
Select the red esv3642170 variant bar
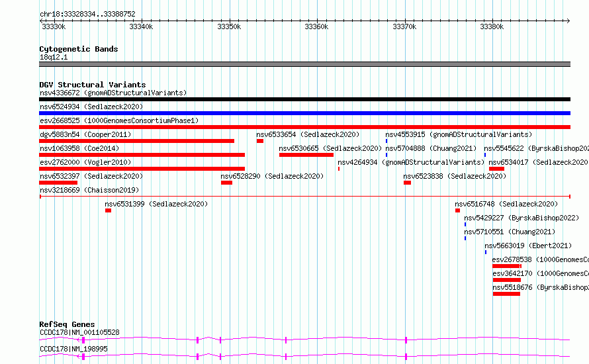click(507, 280)
